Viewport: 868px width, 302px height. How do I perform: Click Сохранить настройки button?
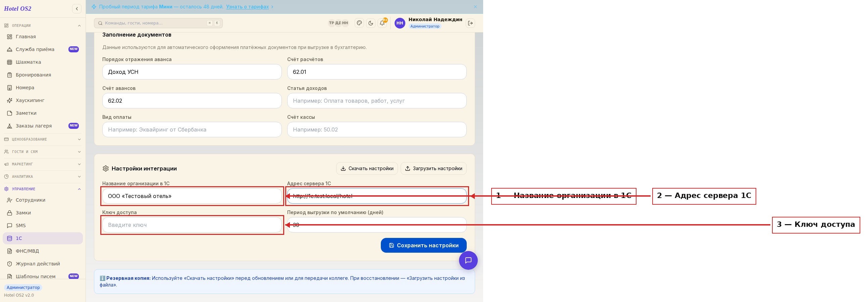pyautogui.click(x=423, y=245)
